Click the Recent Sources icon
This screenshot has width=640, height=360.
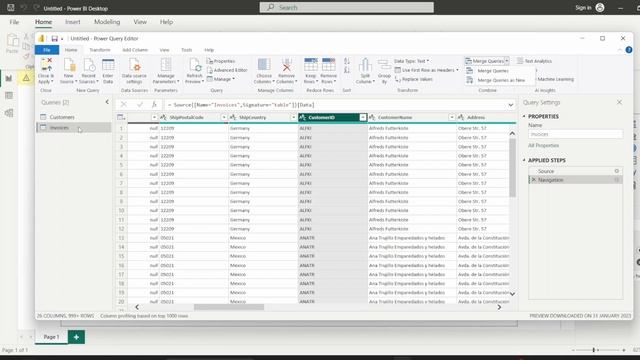tap(89, 65)
